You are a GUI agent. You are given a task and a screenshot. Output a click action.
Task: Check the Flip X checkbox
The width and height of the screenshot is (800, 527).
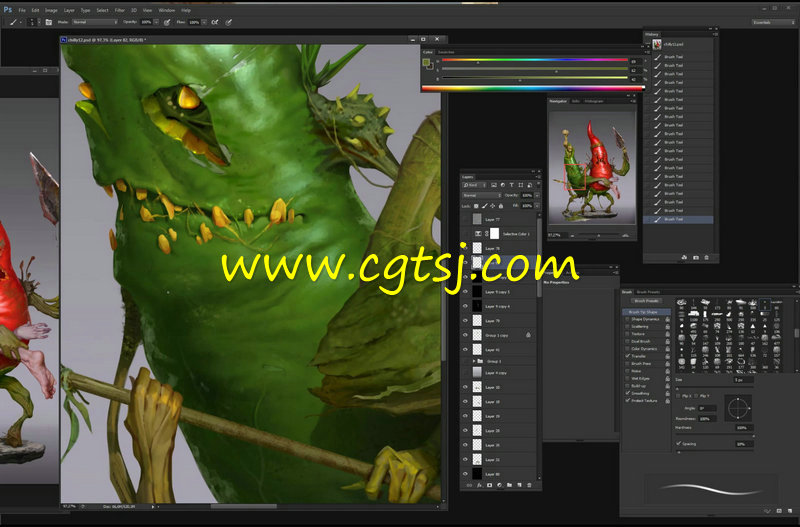tap(678, 396)
